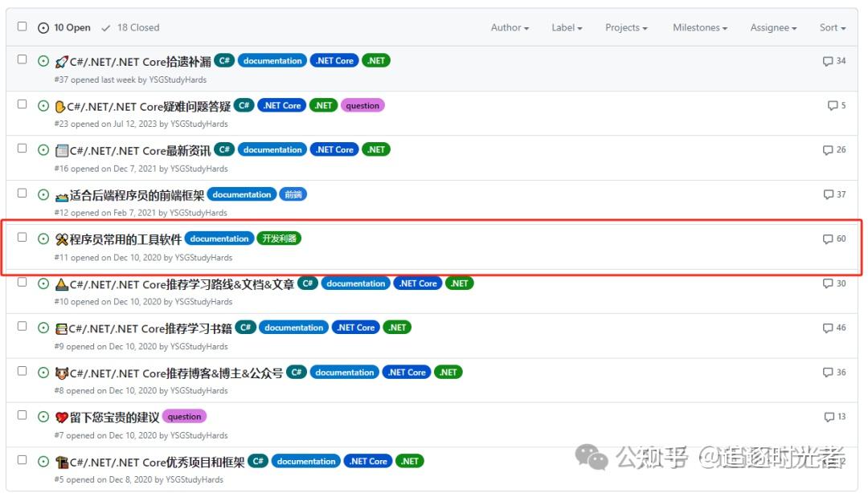The image size is (868, 493).
Task: Click open status icon of 博客&博主 issue
Action: pos(43,373)
